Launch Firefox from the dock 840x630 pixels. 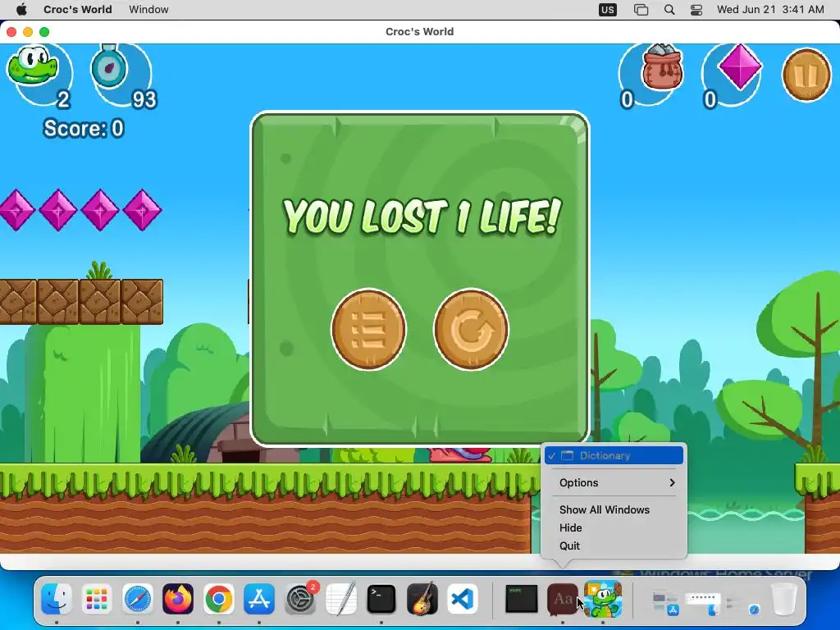pos(178,598)
